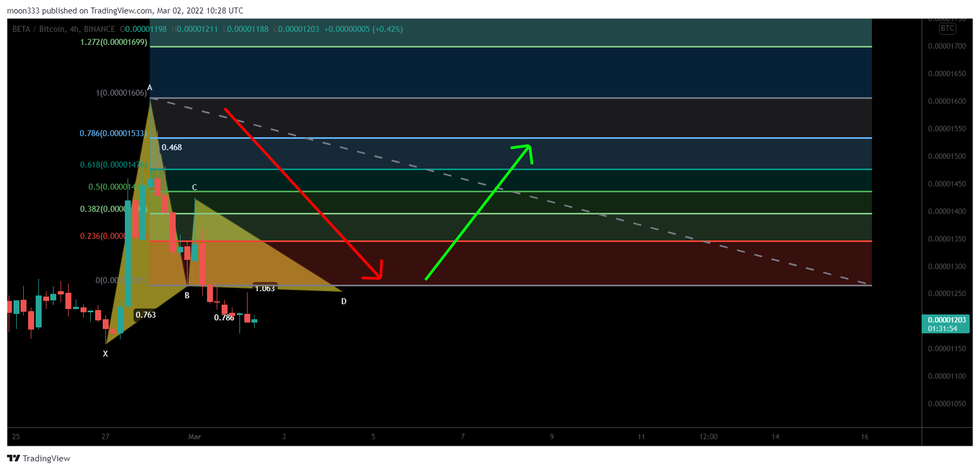The width and height of the screenshot is (980, 470).
Task: Click the 0.00001500 price axis label
Action: pos(947,157)
